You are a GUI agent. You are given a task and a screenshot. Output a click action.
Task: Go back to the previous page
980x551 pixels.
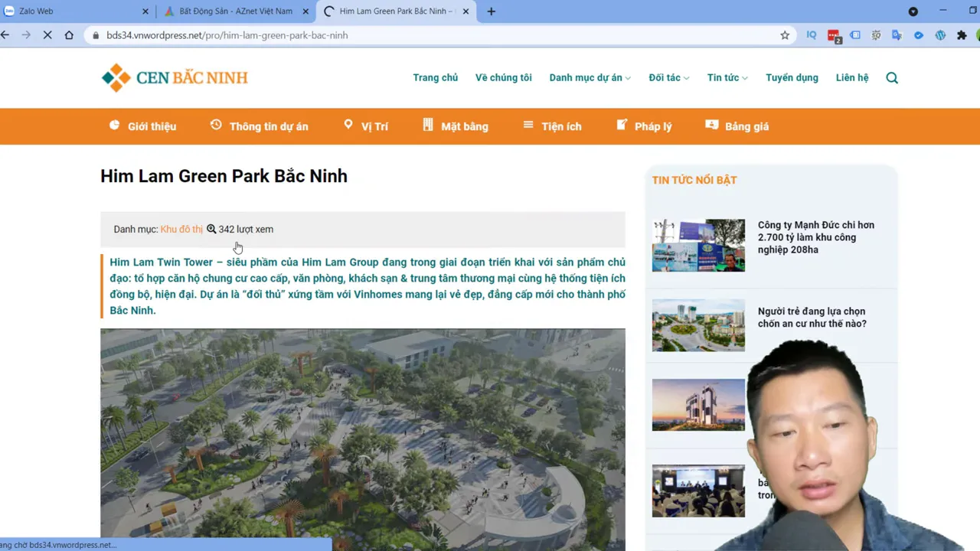5,35
